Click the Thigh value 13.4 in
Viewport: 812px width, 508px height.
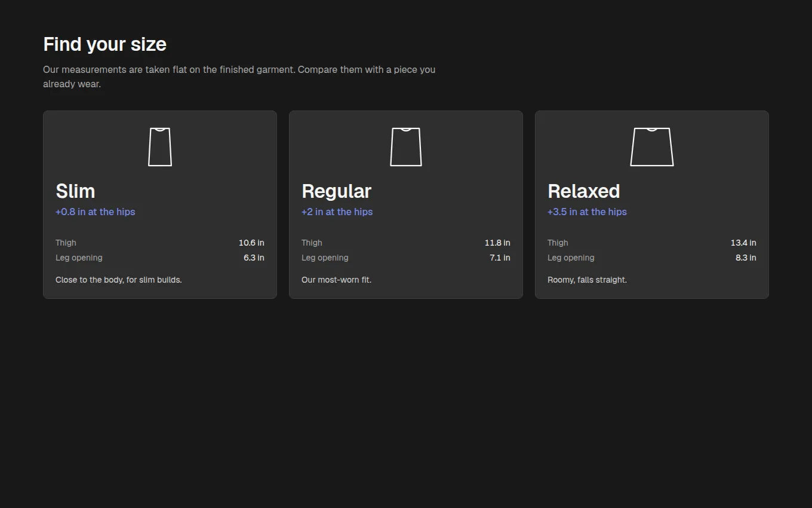click(743, 243)
